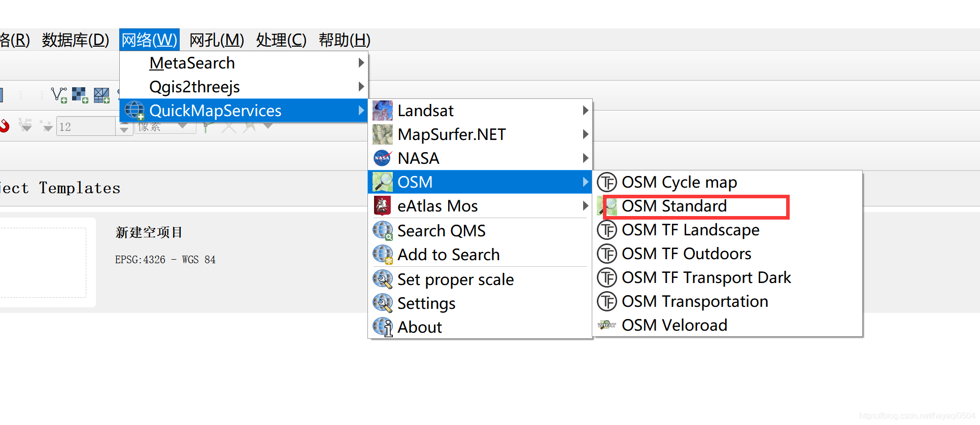The width and height of the screenshot is (980, 425).
Task: Click the Settings wrench globe icon
Action: tap(383, 303)
